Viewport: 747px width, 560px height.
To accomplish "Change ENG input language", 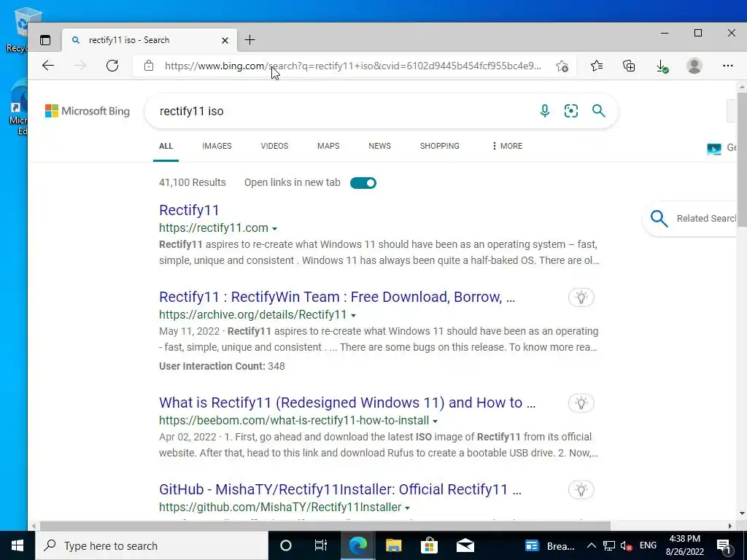I will pos(648,545).
